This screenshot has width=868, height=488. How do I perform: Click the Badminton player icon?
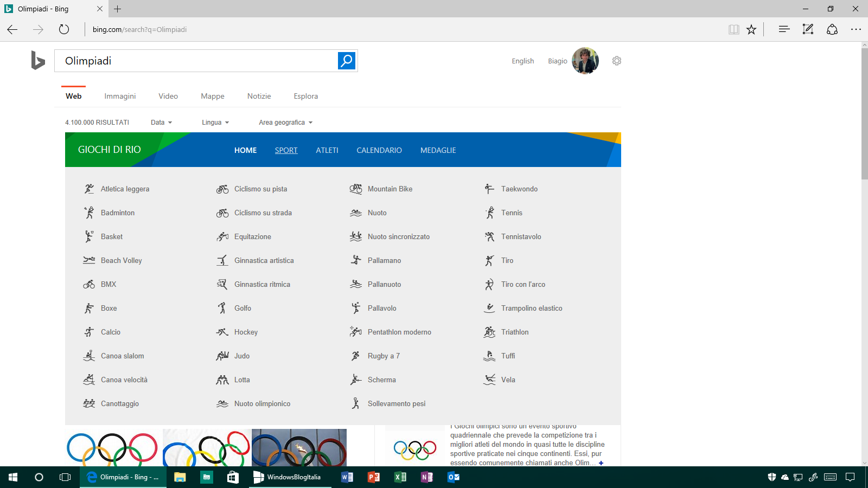click(x=89, y=213)
